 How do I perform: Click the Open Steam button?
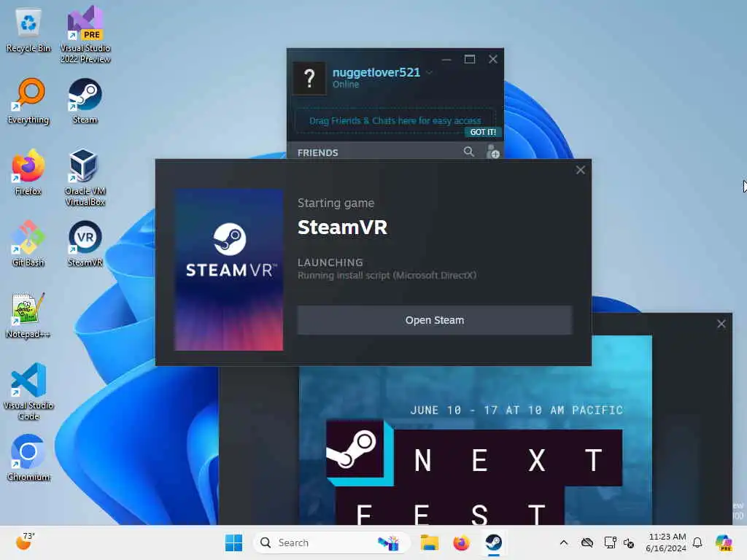pos(435,320)
